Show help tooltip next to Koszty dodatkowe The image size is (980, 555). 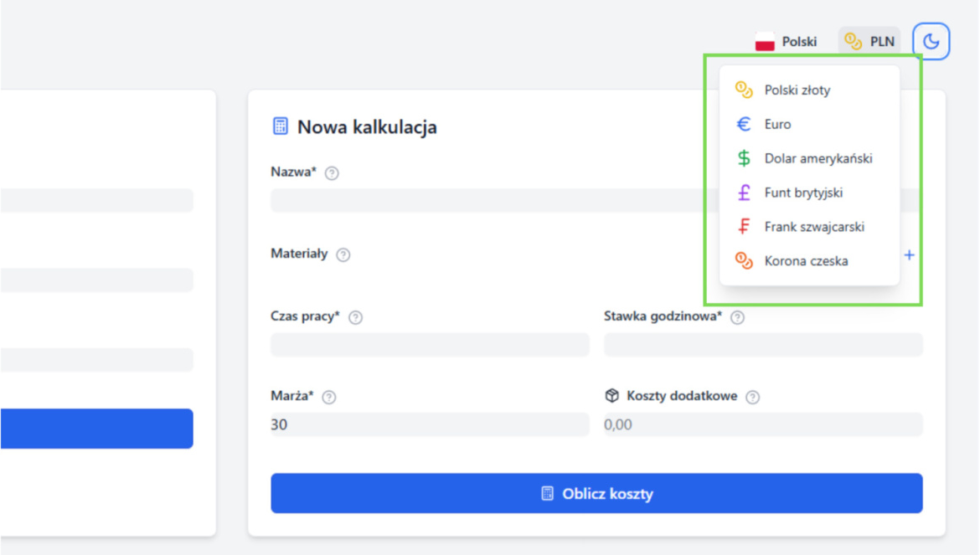752,397
